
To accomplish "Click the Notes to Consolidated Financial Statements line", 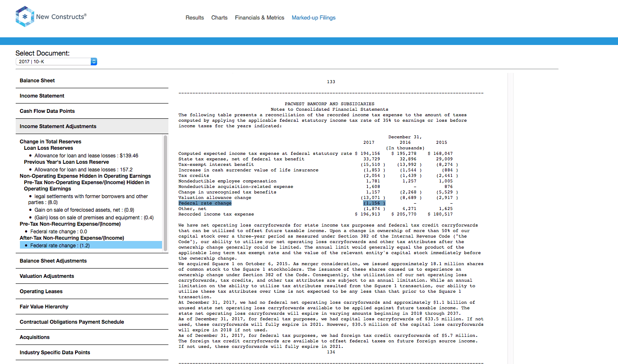I will tap(330, 109).
